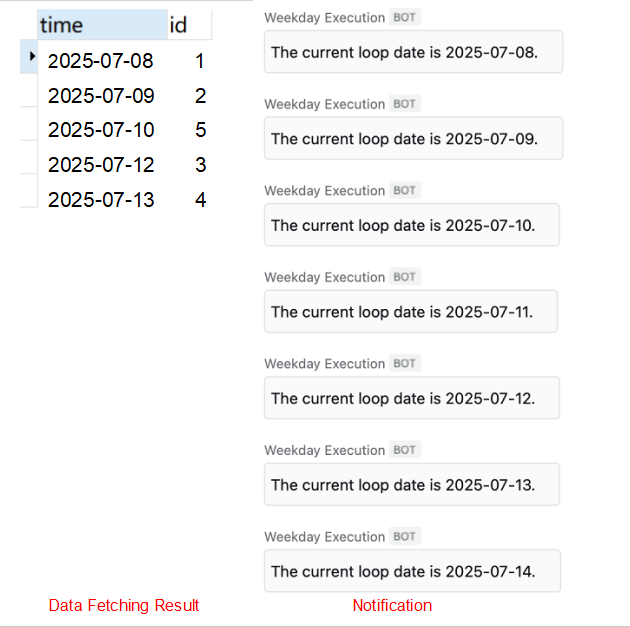Open the message for loop date 2025-07-13
The image size is (630, 627).
[x=411, y=485]
